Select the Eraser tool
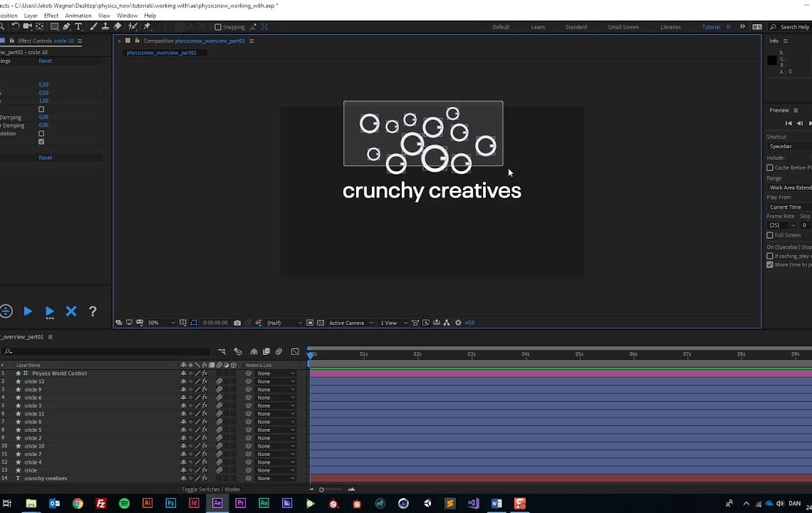The image size is (812, 513). (118, 26)
